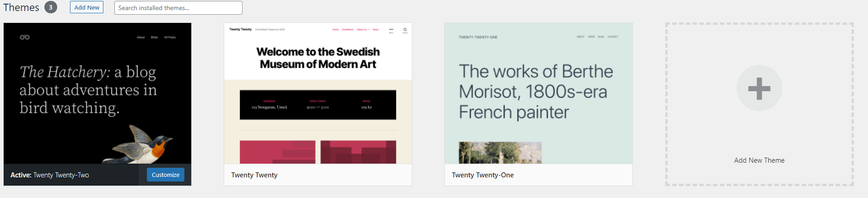Screen dimensions: 868x198
Task: Click the red pattern blocks in the Twenty Twenty preview
Action: pos(318,152)
